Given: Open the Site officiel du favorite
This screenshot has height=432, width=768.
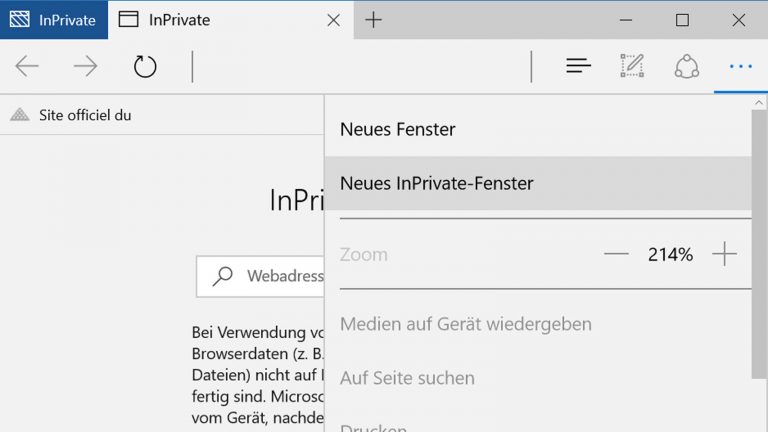Looking at the screenshot, I should [x=84, y=115].
